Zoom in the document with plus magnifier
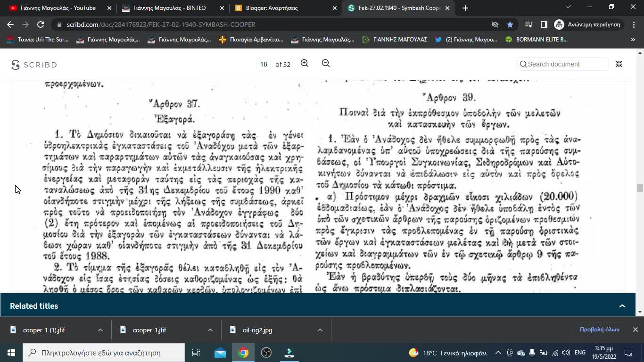The width and height of the screenshot is (644, 362). click(x=305, y=64)
